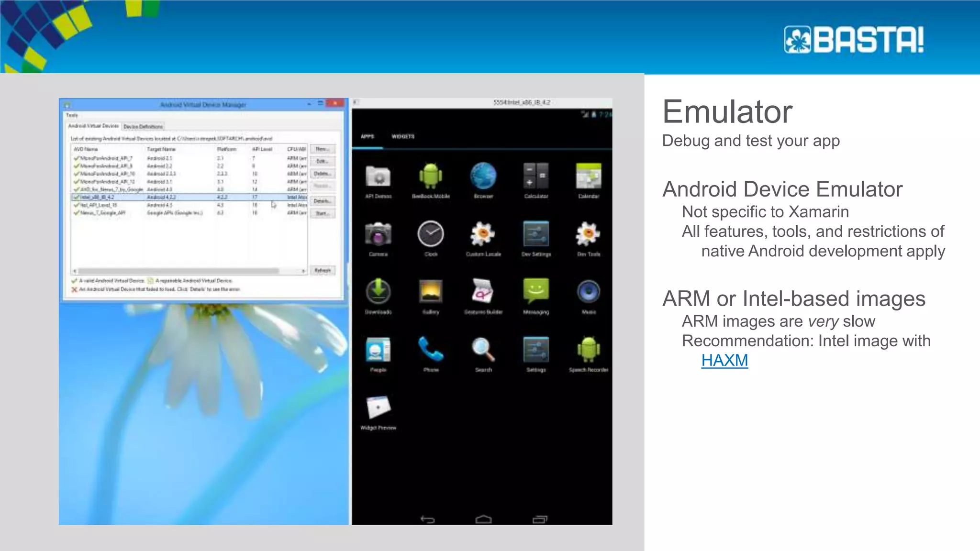Screen dimensions: 980x551
Task: Click the Start... button in AVD Manager
Action: [323, 213]
